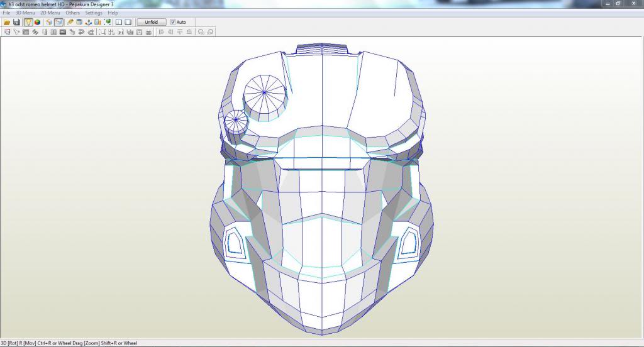Click the undo curved arrow icon
Viewport: 644px width, 347px height.
(x=81, y=32)
